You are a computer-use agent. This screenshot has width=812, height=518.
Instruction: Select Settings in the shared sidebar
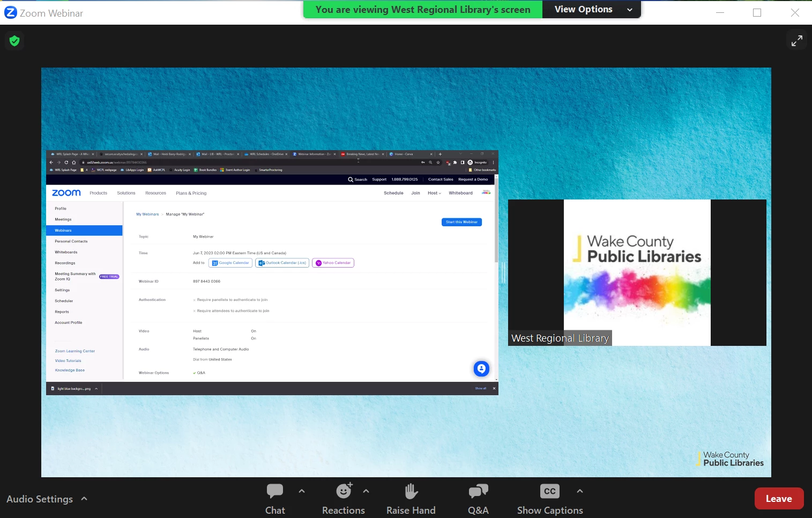[62, 290]
